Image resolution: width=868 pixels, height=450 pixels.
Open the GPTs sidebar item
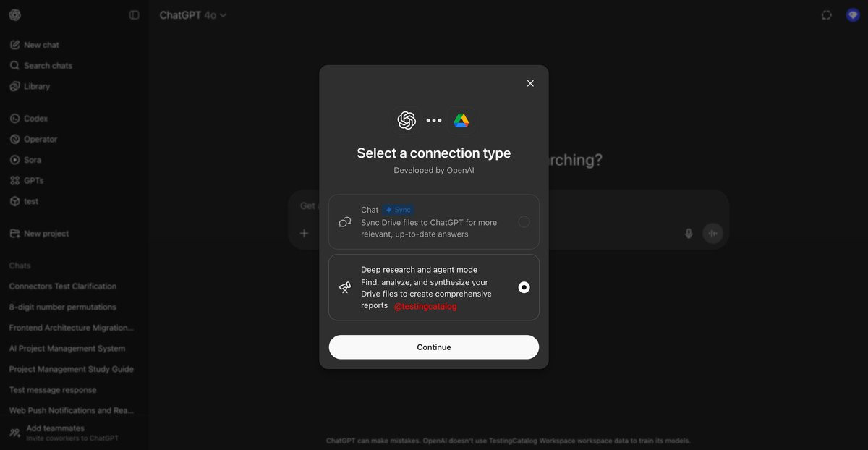27,181
